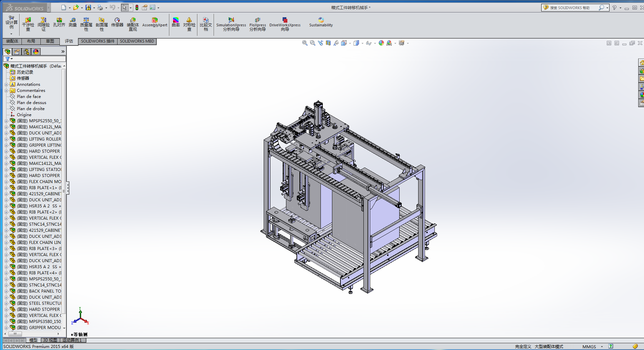
Task: Launch the AssemblyXpert tool
Action: point(155,22)
